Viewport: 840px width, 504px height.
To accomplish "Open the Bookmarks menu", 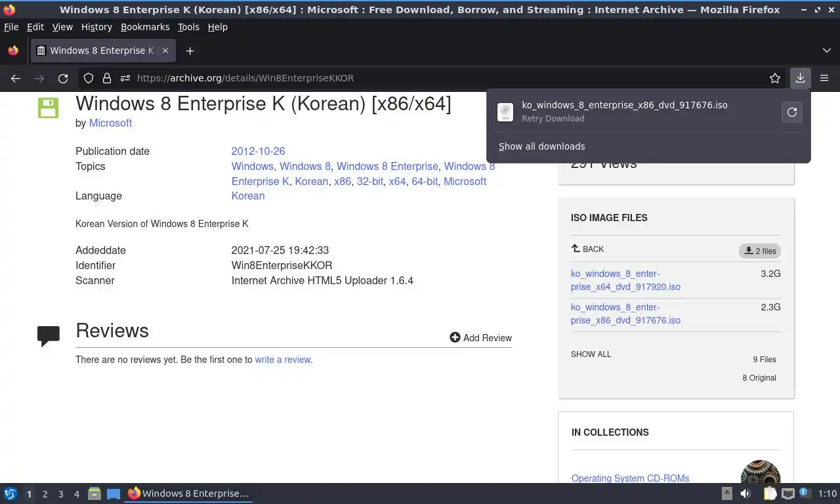I will click(x=145, y=27).
